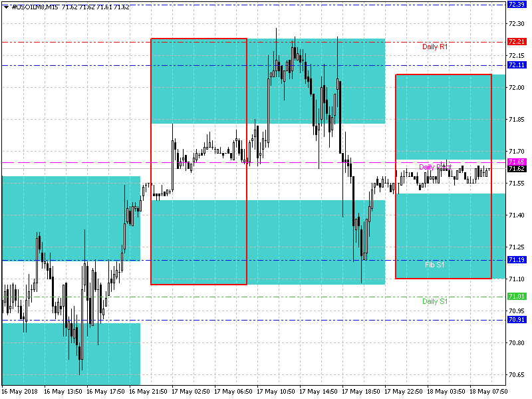The image size is (532, 399).
Task: Click the 18 May 03:50 time label
Action: coord(445,392)
